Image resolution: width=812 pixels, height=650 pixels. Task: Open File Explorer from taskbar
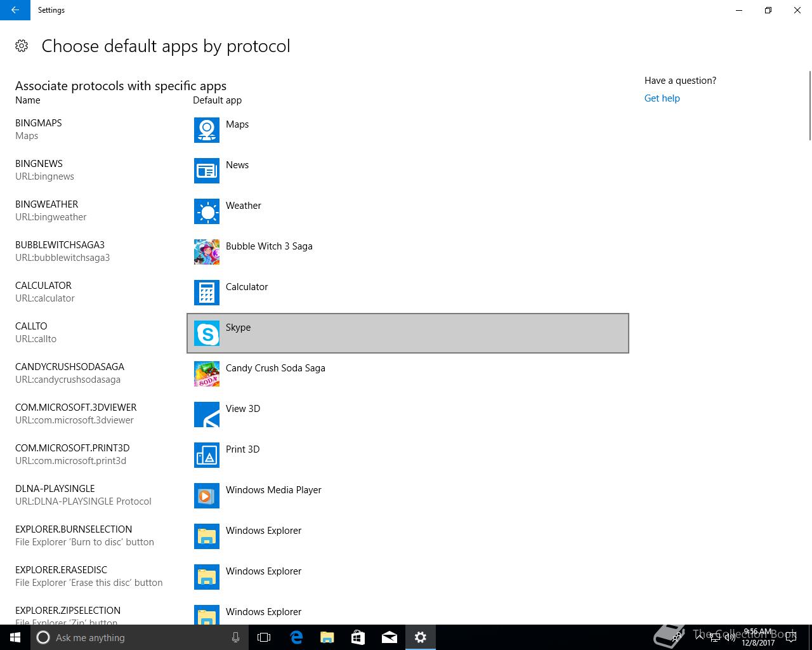[327, 637]
